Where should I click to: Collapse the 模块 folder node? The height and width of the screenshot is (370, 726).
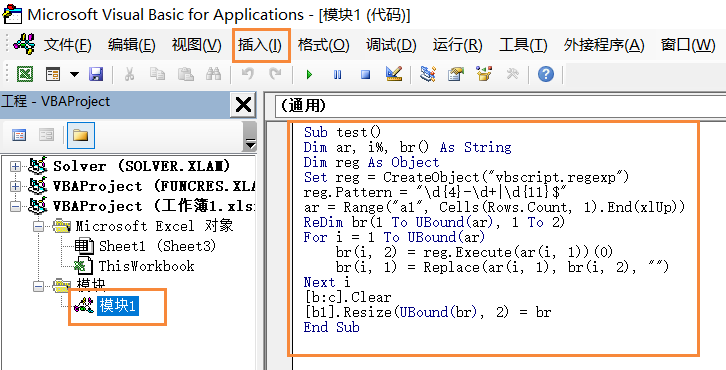pos(39,287)
